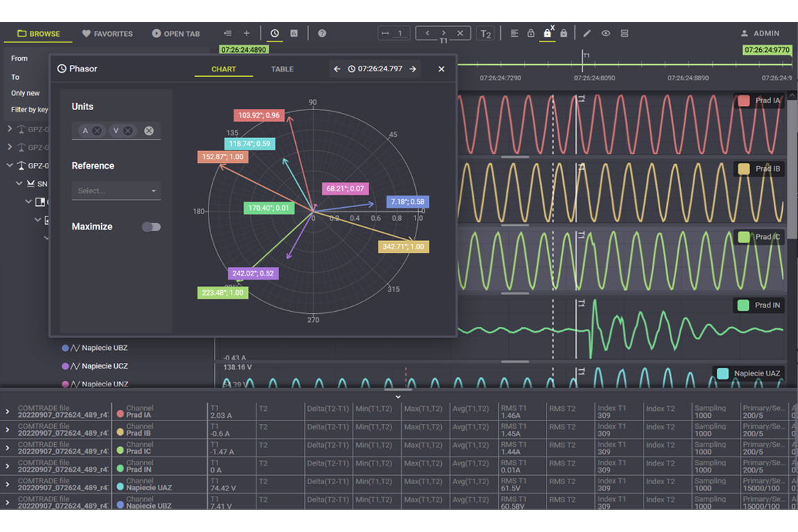The width and height of the screenshot is (798, 532).
Task: Clear all unit chips
Action: click(149, 131)
